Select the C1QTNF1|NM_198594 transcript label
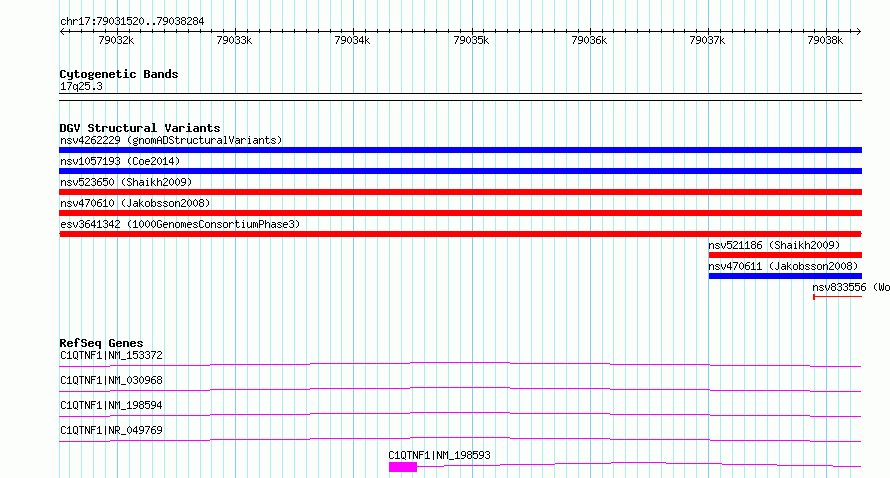This screenshot has height=478, width=890. [x=111, y=405]
